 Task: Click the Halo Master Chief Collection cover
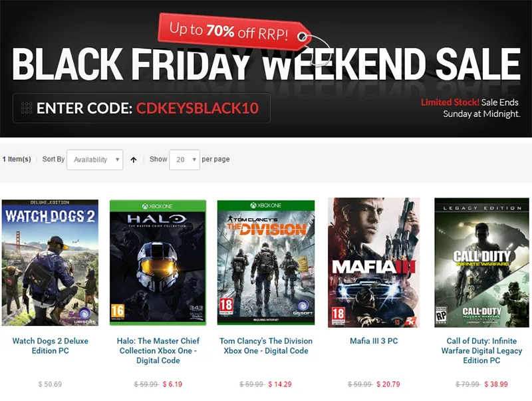click(158, 263)
